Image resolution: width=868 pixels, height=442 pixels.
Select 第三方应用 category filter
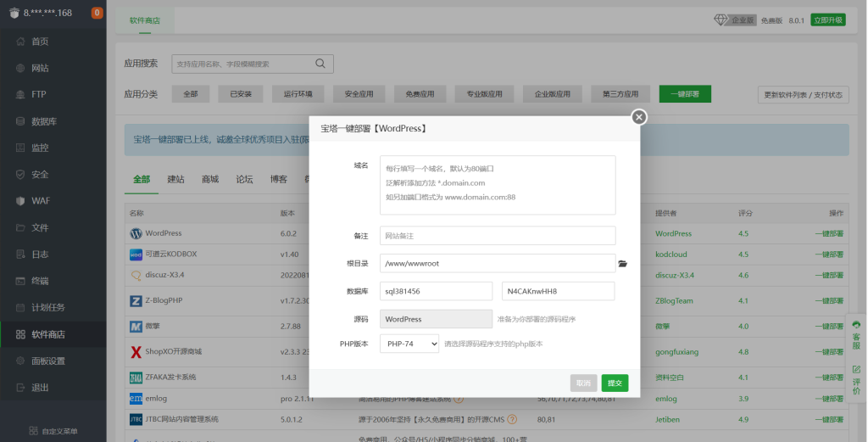click(620, 93)
